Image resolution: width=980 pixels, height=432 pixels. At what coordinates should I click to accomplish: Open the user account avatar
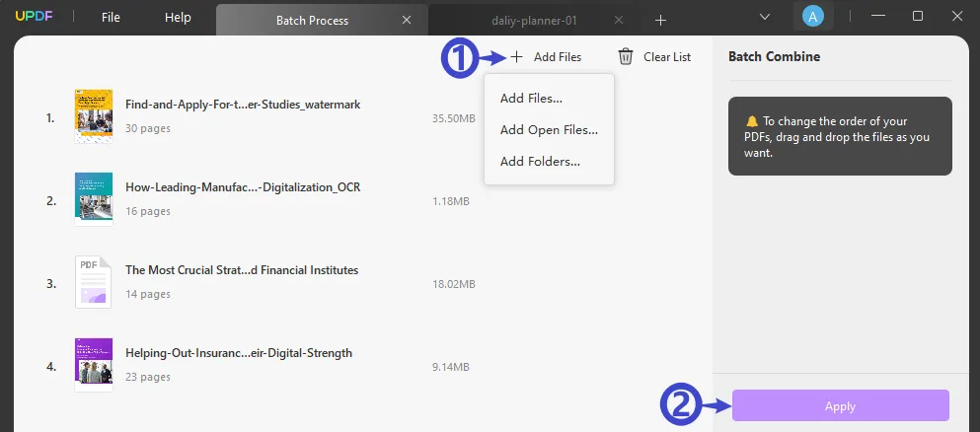point(813,17)
